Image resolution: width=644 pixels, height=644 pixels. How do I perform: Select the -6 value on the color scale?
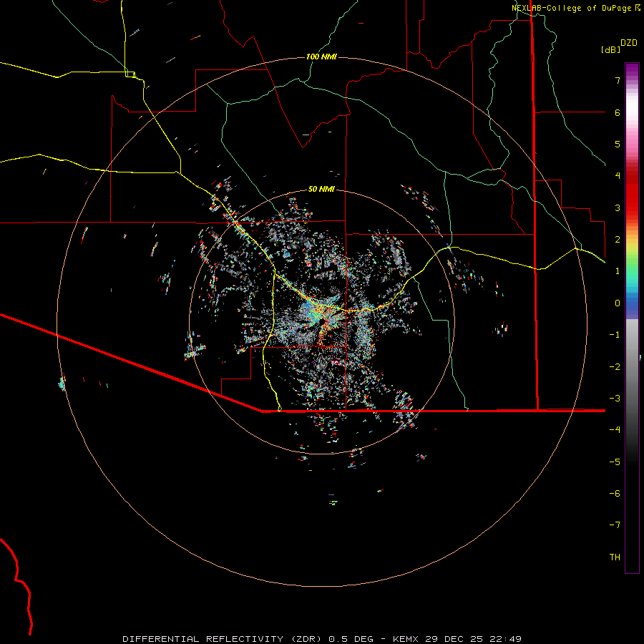[615, 493]
